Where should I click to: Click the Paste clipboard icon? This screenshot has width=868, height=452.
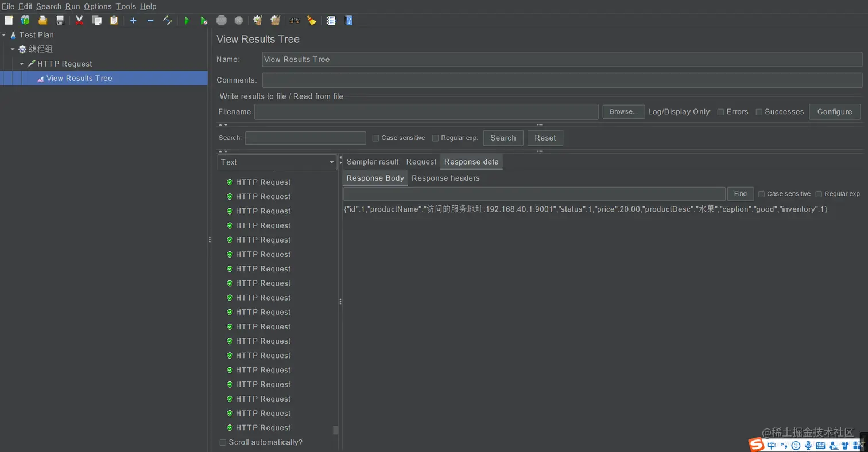click(x=114, y=21)
